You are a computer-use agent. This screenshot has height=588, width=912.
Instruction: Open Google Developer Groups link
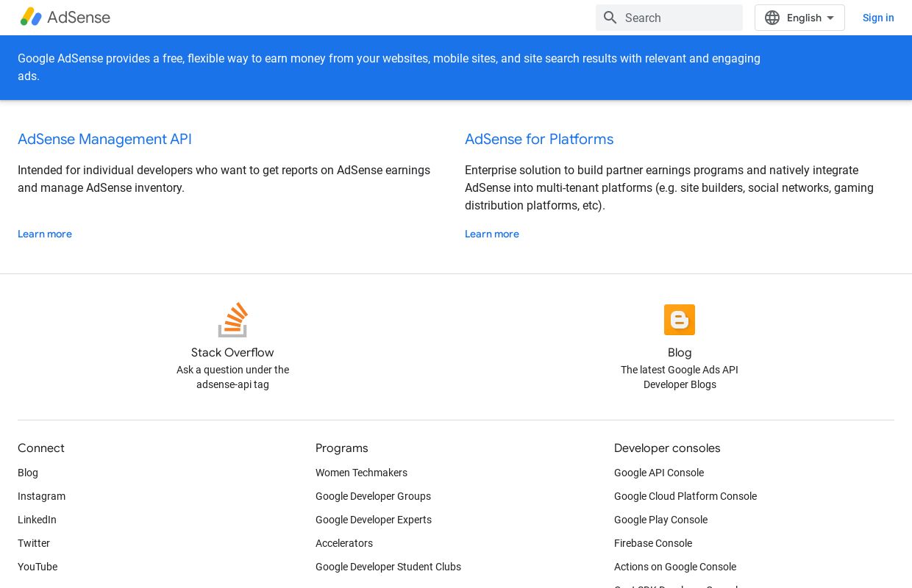click(373, 496)
